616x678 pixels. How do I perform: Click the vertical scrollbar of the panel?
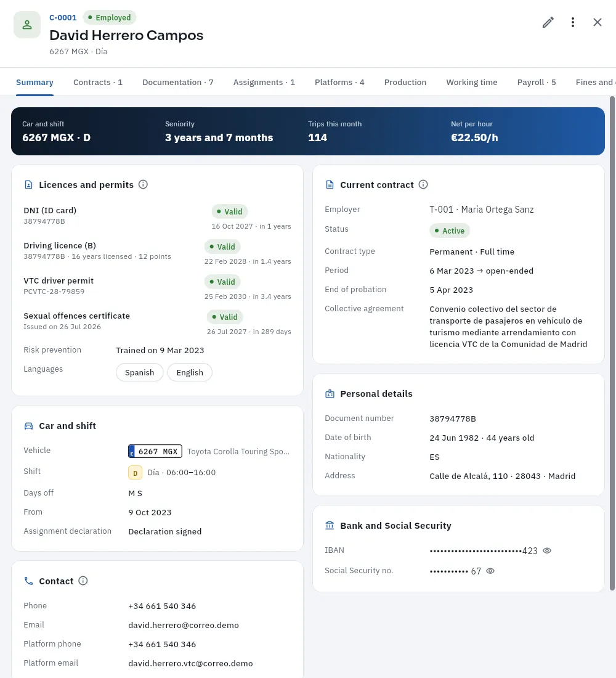(x=612, y=344)
